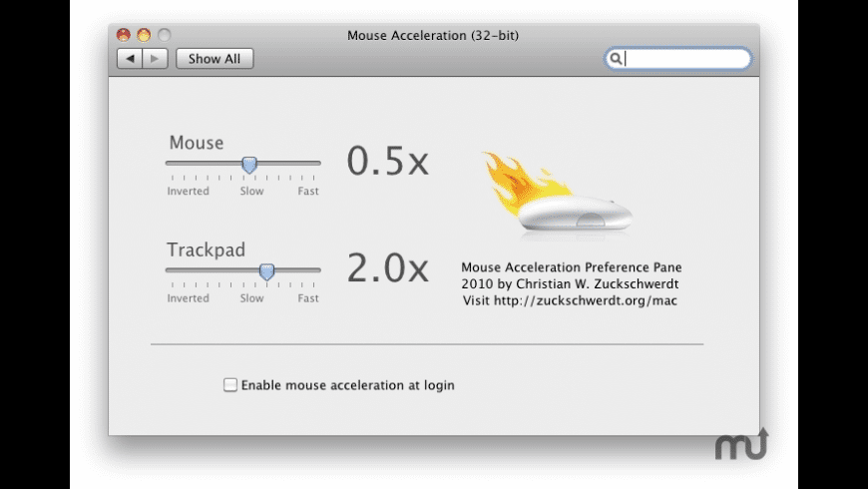The image size is (868, 489).
Task: Minimize the window with the yellow button
Action: 144,35
